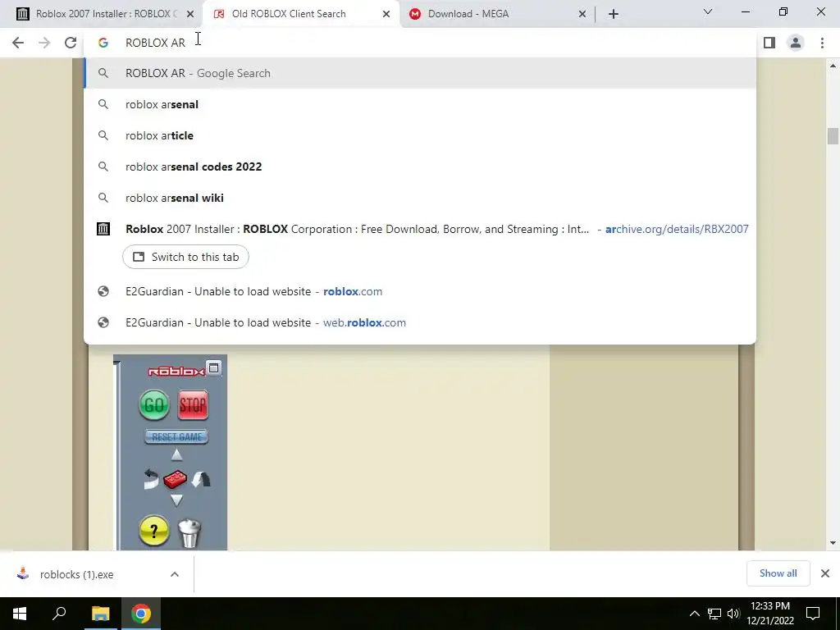Close the Download - MEGA tab
Image resolution: width=840 pixels, height=630 pixels.
582,15
